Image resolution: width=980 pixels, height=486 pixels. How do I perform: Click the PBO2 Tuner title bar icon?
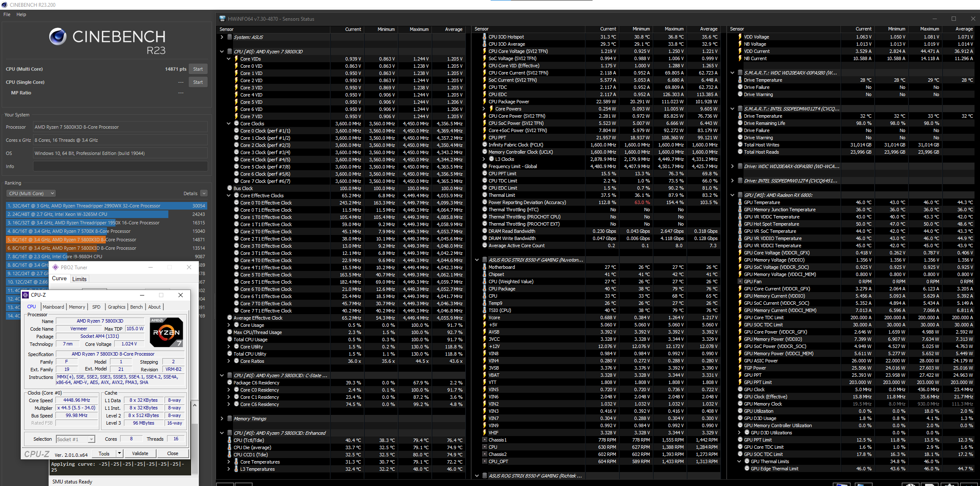pyautogui.click(x=55, y=267)
